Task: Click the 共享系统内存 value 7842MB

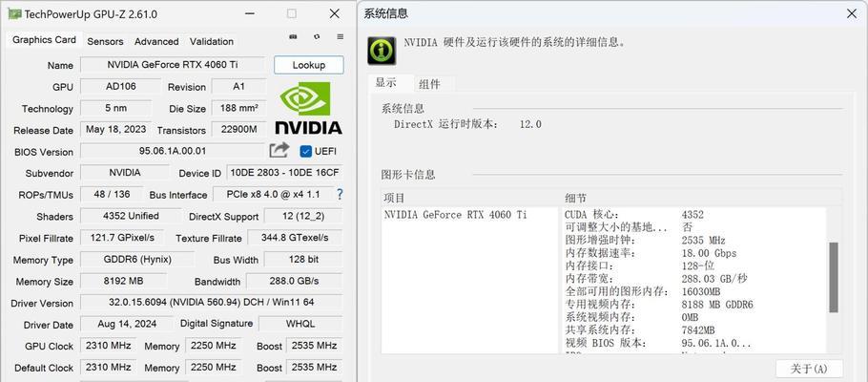Action: (698, 330)
